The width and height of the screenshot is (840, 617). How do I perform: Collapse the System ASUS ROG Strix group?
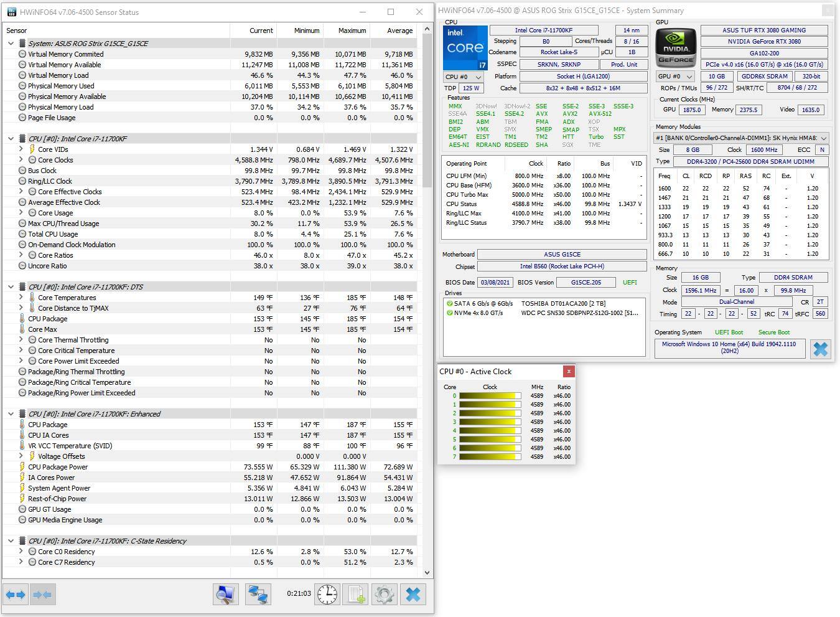[11, 44]
